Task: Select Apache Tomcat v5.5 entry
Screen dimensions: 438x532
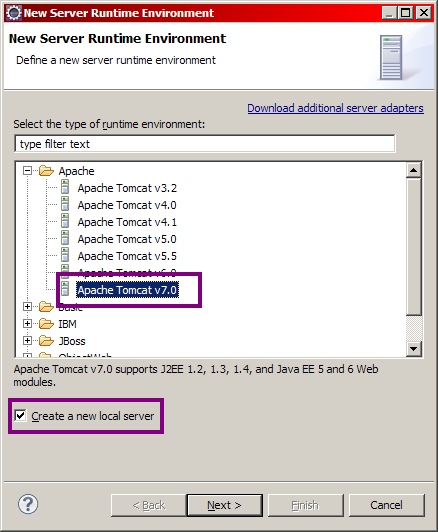Action: point(127,256)
